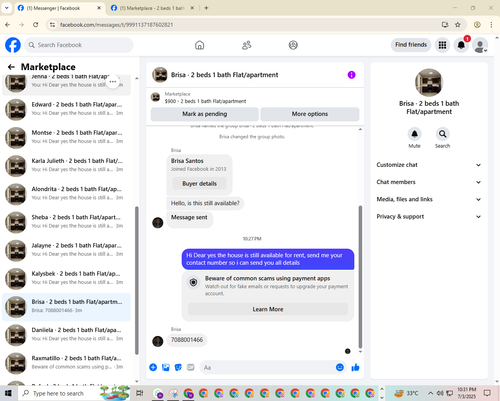The image size is (500, 401).
Task: Open the Windows notification center icon
Action: (x=487, y=393)
